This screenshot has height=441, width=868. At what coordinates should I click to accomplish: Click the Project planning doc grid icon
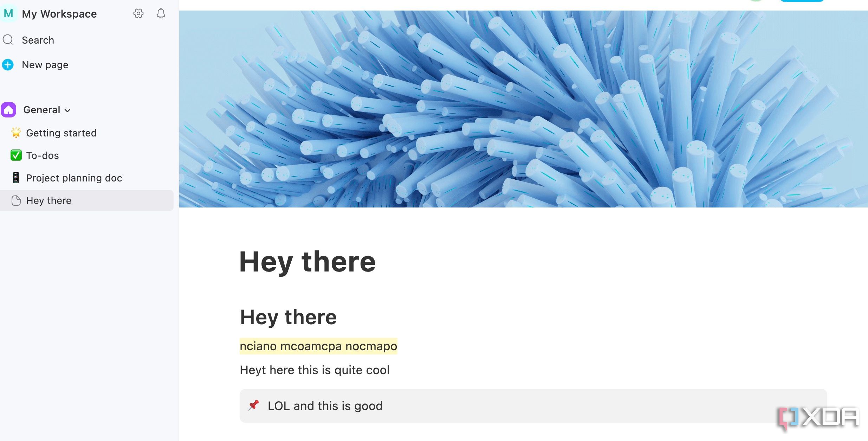pyautogui.click(x=15, y=178)
